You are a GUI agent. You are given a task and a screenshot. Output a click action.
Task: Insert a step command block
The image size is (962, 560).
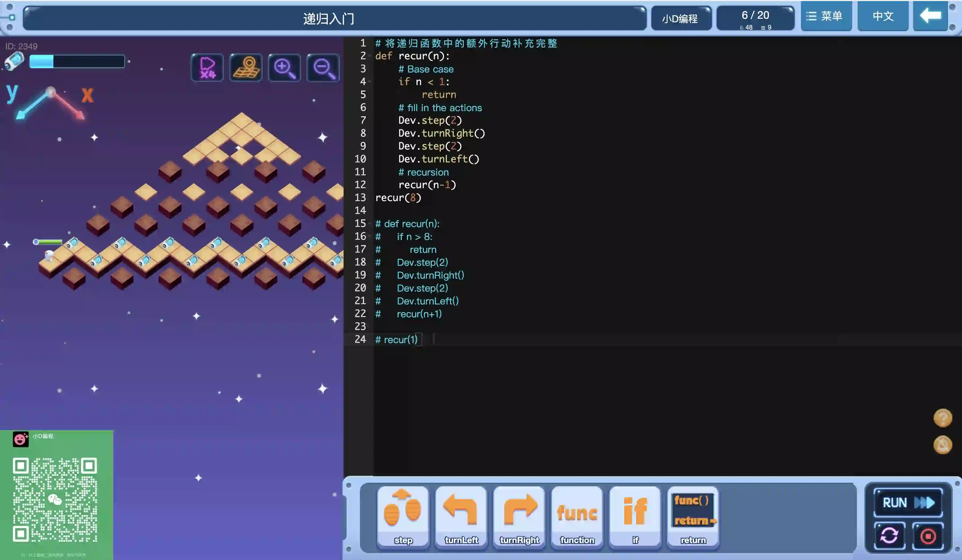coord(403,516)
